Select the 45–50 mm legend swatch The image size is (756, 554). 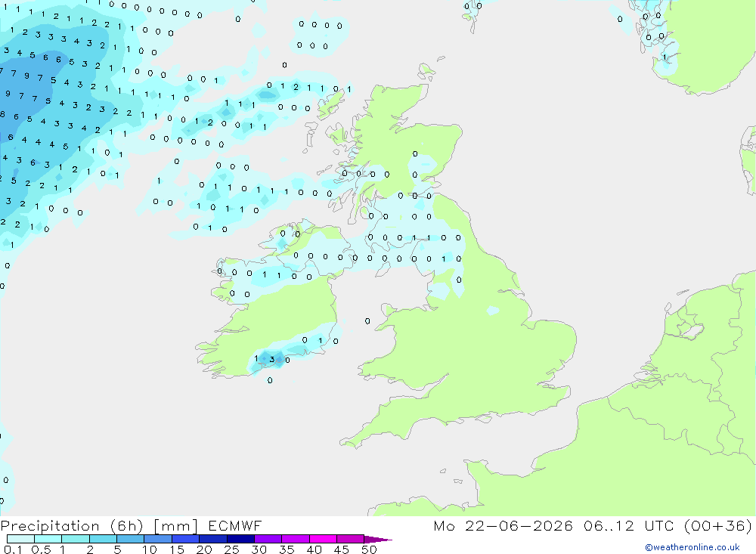[x=351, y=539]
